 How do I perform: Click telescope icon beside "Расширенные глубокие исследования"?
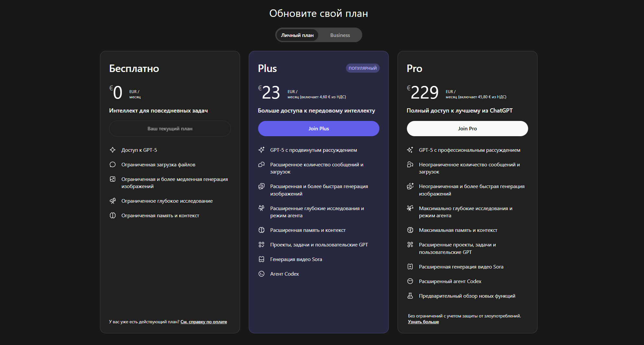261,208
